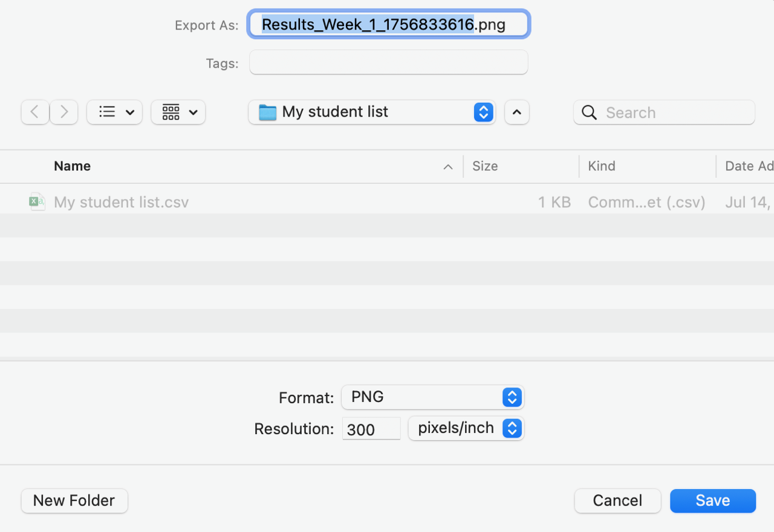Click the Save button
Image resolution: width=774 pixels, height=532 pixels.
coord(712,501)
